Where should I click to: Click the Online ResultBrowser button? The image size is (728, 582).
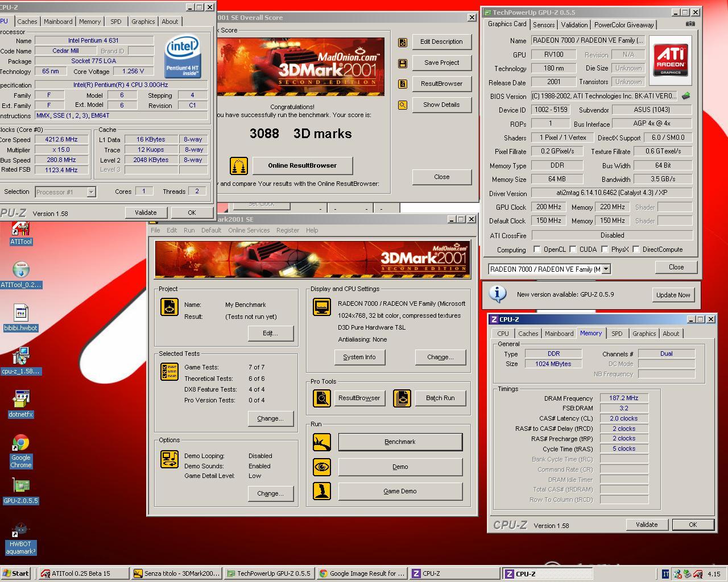pyautogui.click(x=302, y=165)
